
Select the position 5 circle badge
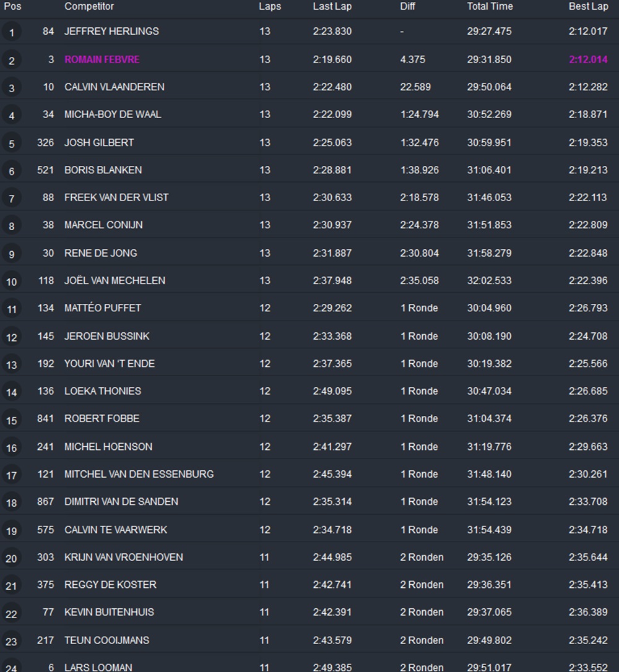click(11, 143)
